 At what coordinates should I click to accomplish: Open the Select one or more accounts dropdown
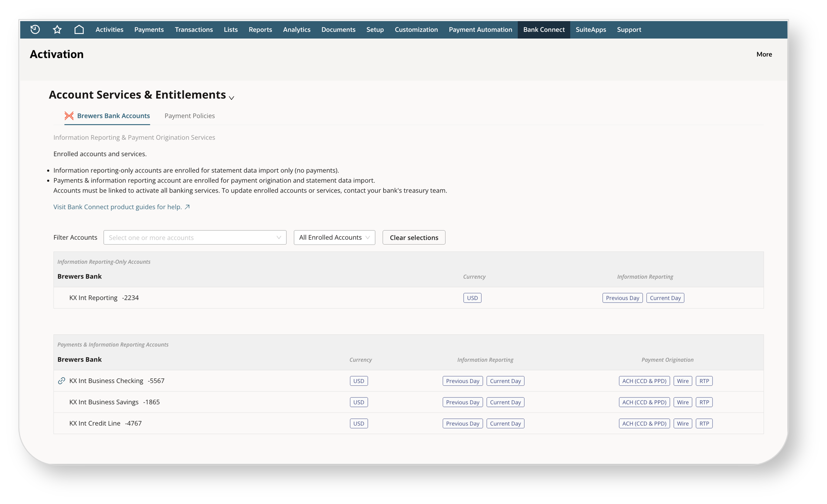pos(195,237)
